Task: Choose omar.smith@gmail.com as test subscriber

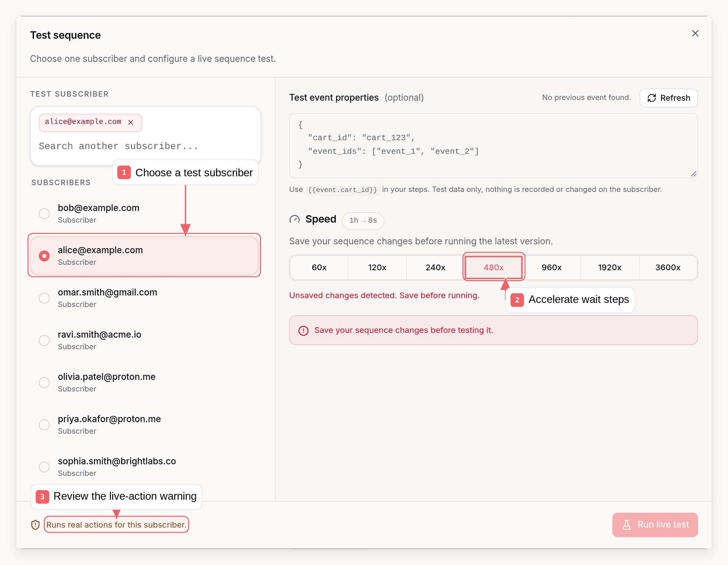Action: (x=44, y=298)
